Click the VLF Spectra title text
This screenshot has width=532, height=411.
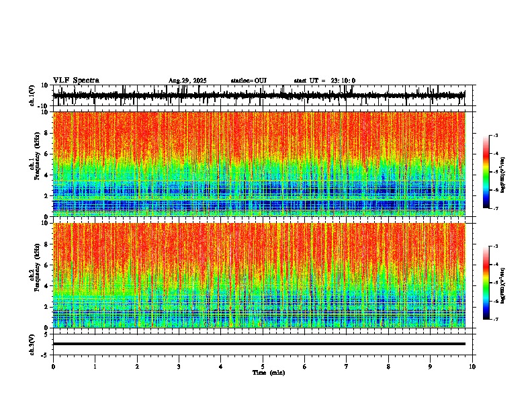[x=76, y=80]
